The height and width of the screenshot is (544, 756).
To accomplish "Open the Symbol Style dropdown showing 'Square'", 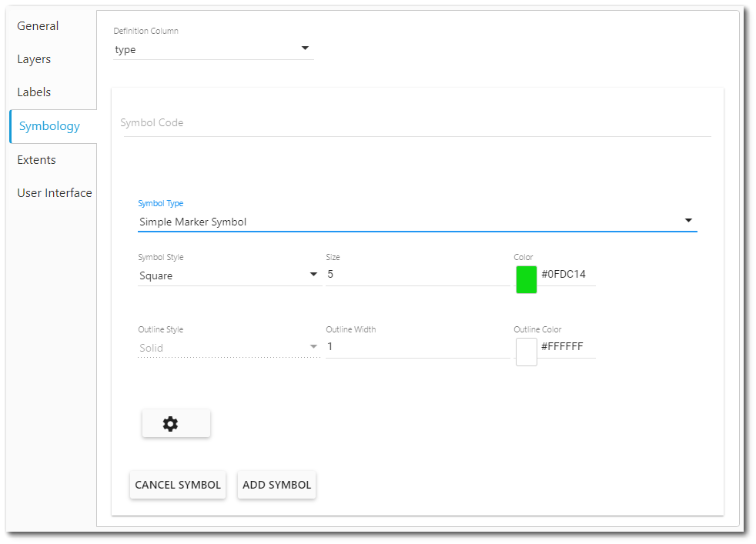I will [223, 275].
